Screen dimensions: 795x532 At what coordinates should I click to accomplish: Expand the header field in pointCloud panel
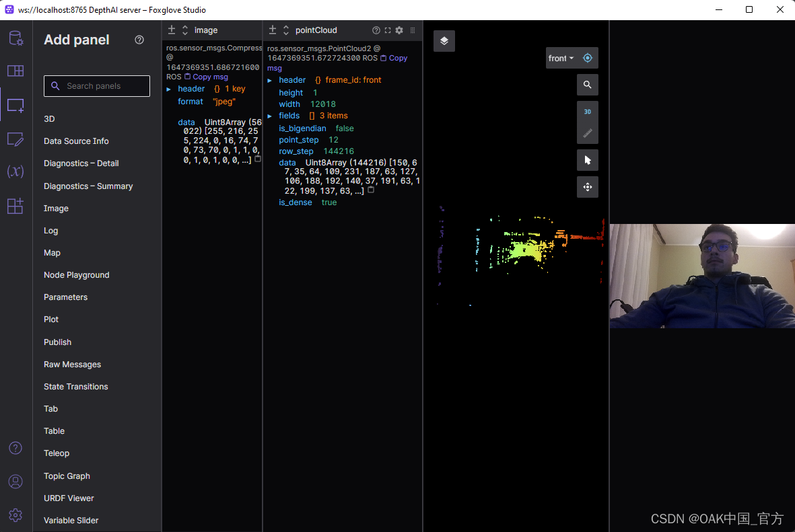pyautogui.click(x=271, y=79)
